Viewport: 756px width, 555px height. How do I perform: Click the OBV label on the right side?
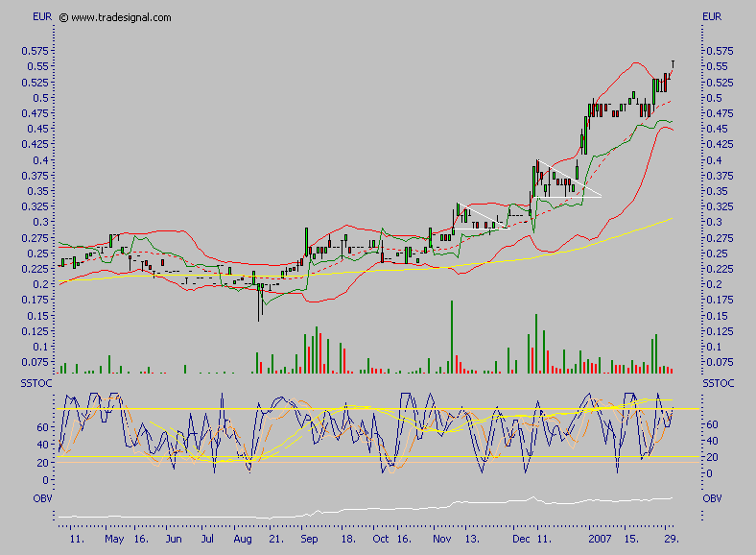pyautogui.click(x=712, y=499)
